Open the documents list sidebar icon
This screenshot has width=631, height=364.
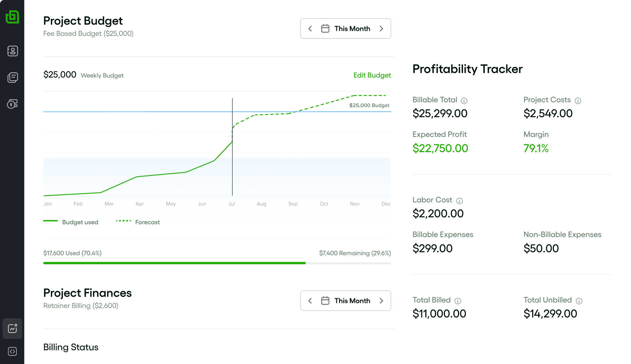[x=13, y=78]
